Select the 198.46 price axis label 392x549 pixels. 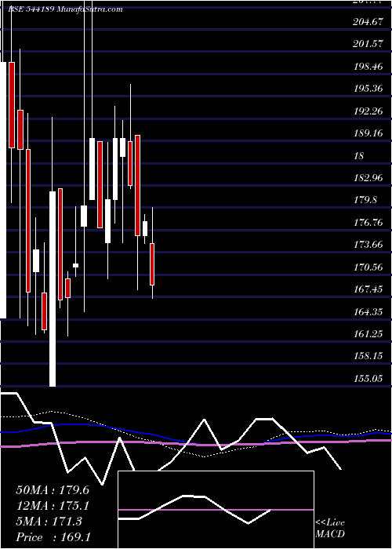(367, 66)
